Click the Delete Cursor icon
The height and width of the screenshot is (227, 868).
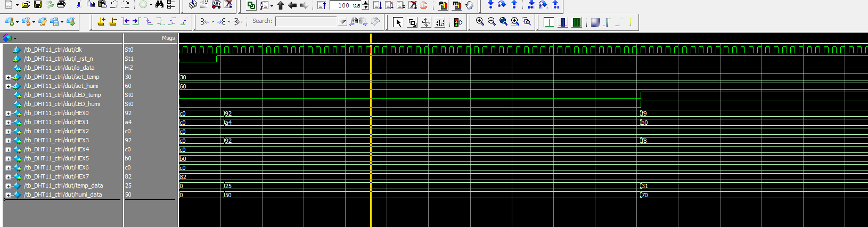coord(113,22)
